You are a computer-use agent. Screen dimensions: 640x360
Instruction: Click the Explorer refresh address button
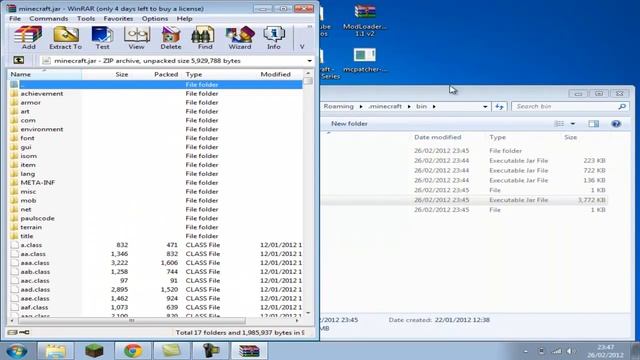point(499,107)
